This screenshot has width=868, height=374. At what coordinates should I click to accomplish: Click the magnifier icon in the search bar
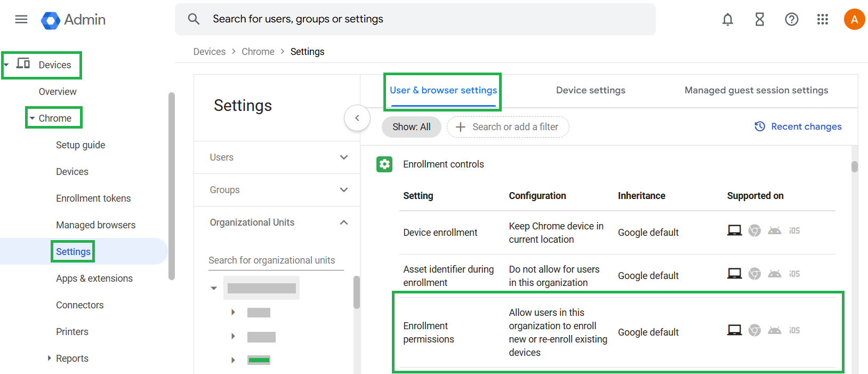[194, 19]
